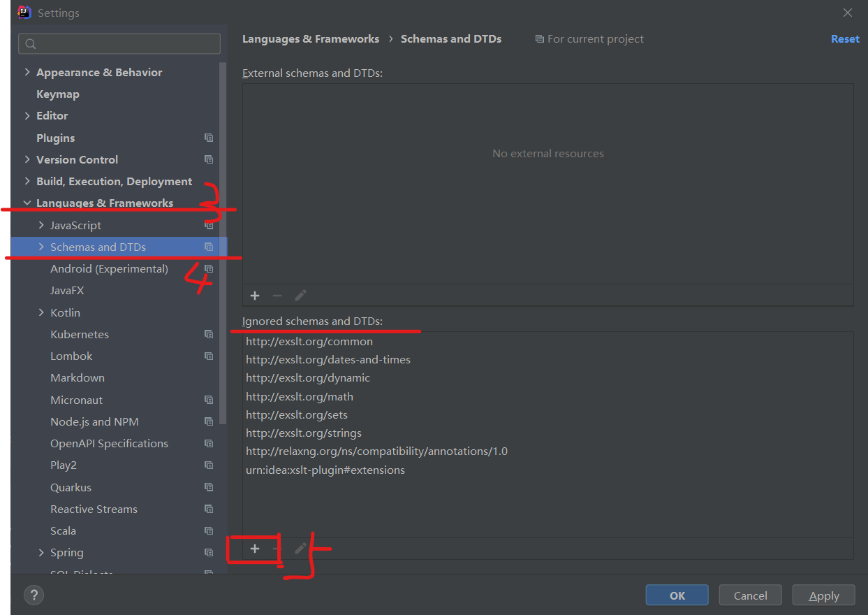Image resolution: width=868 pixels, height=615 pixels.
Task: Click Languages & Frameworks breadcrumb
Action: [x=311, y=39]
